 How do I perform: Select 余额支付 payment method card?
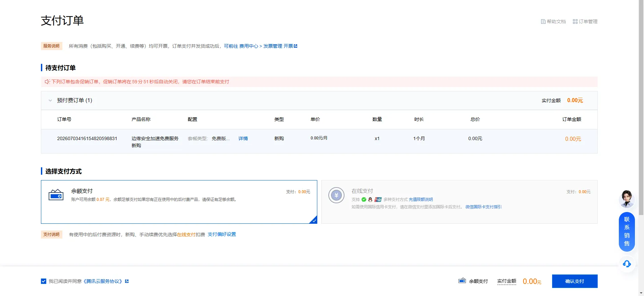(x=179, y=202)
